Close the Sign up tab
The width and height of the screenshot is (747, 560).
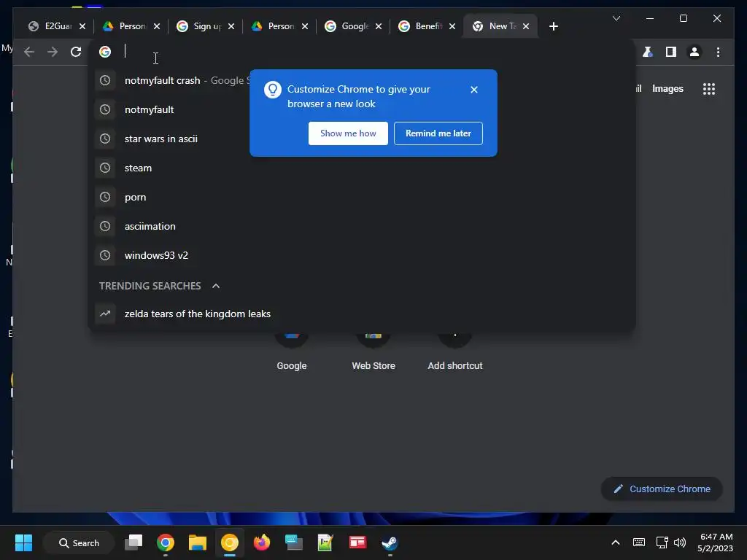231,26
